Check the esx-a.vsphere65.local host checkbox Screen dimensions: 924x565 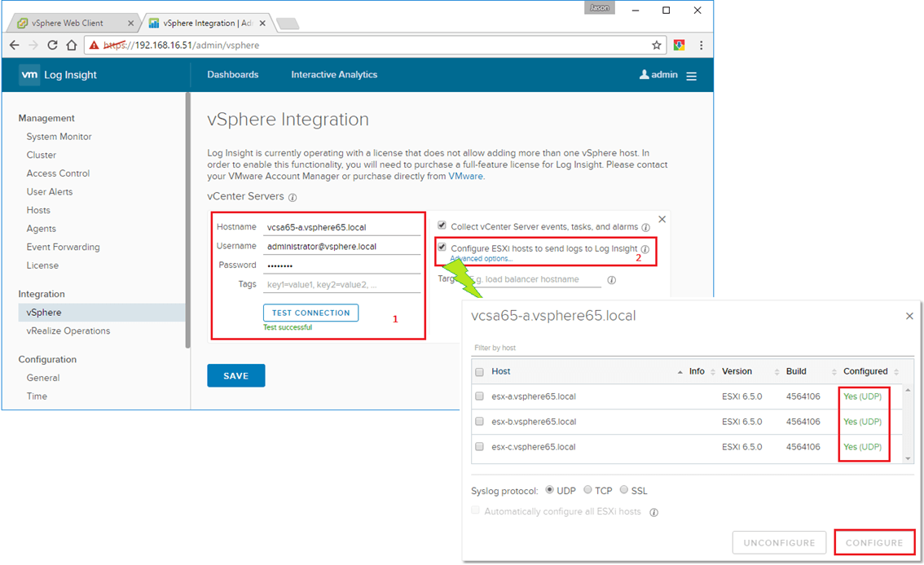(x=480, y=396)
